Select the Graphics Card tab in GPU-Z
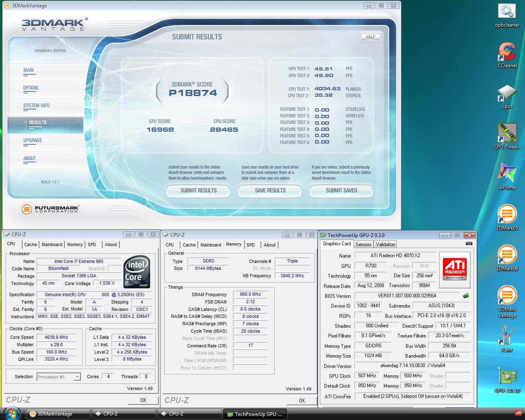Viewport: 525px width, 420px height. 337,244
